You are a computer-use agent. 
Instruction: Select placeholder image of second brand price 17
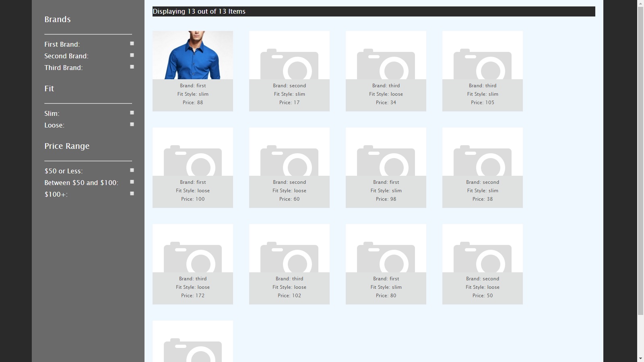(289, 55)
